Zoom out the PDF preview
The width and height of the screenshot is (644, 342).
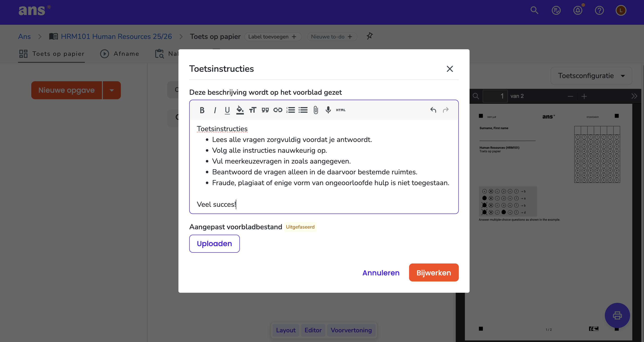point(570,96)
